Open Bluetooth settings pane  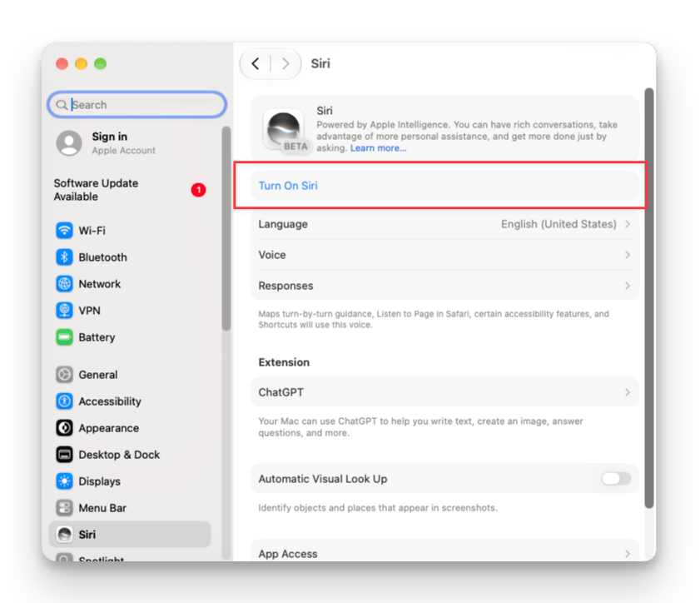pos(130,257)
